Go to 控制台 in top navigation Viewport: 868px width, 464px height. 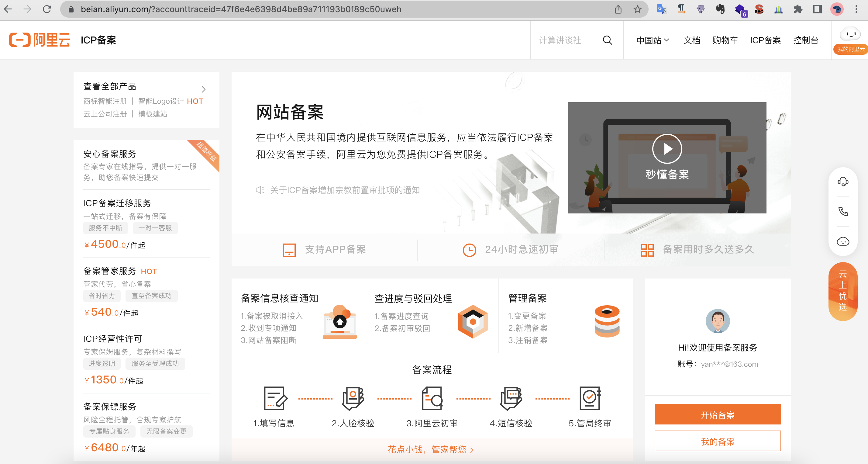click(805, 40)
